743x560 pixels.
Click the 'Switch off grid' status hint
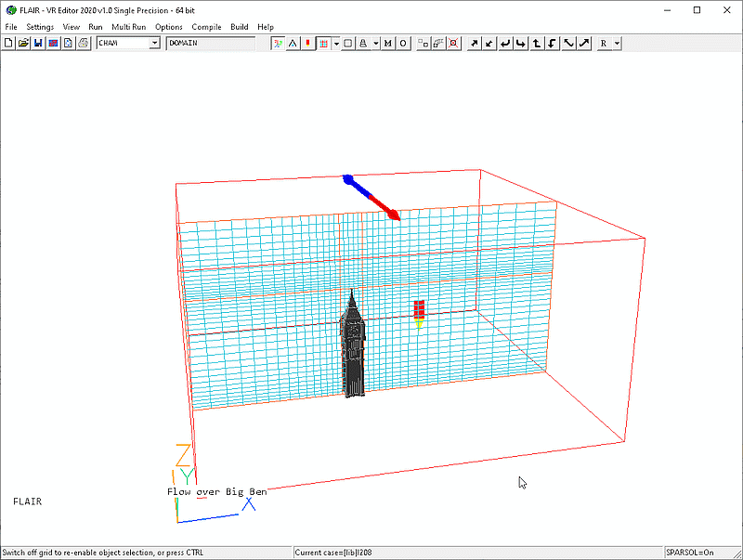pos(103,553)
